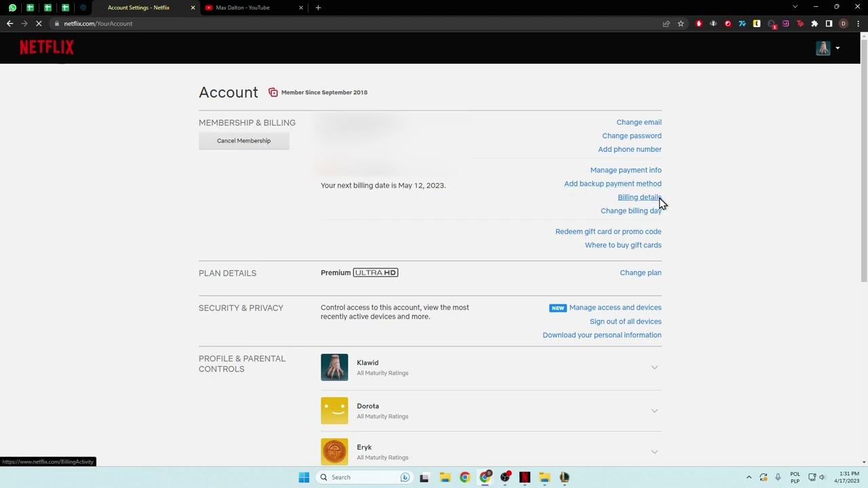
Task: Expand the Klawid profile row
Action: pyautogui.click(x=654, y=367)
